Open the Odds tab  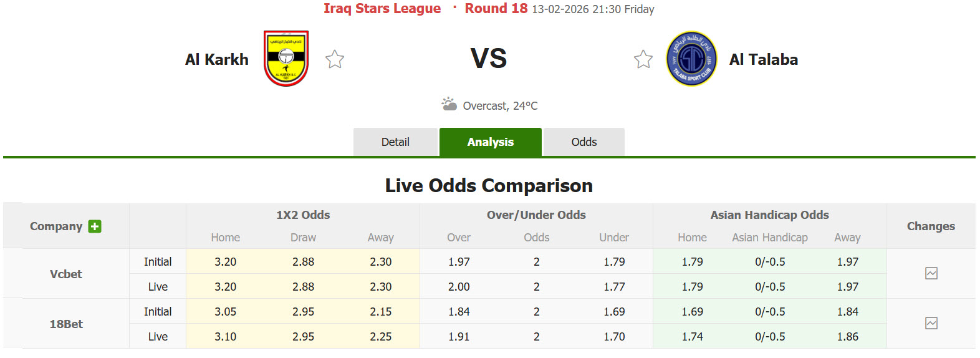coord(584,142)
